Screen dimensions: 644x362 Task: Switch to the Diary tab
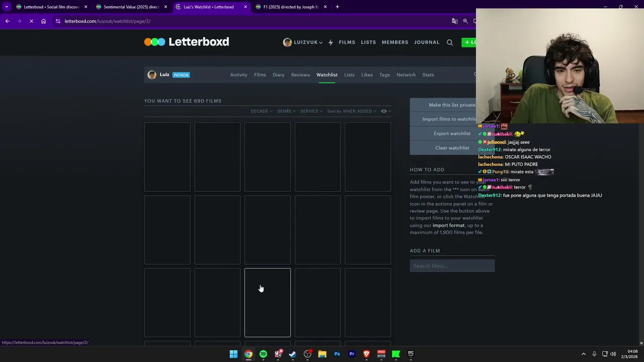pyautogui.click(x=278, y=75)
